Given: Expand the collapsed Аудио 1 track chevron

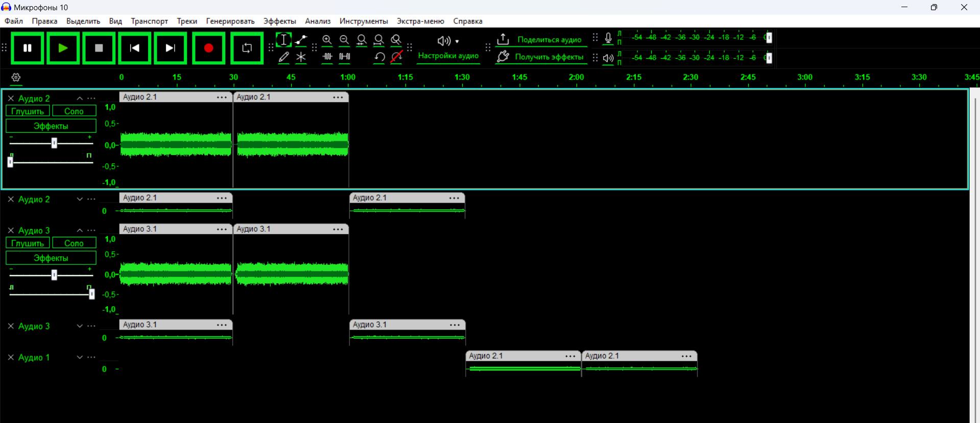Looking at the screenshot, I should pyautogui.click(x=80, y=357).
